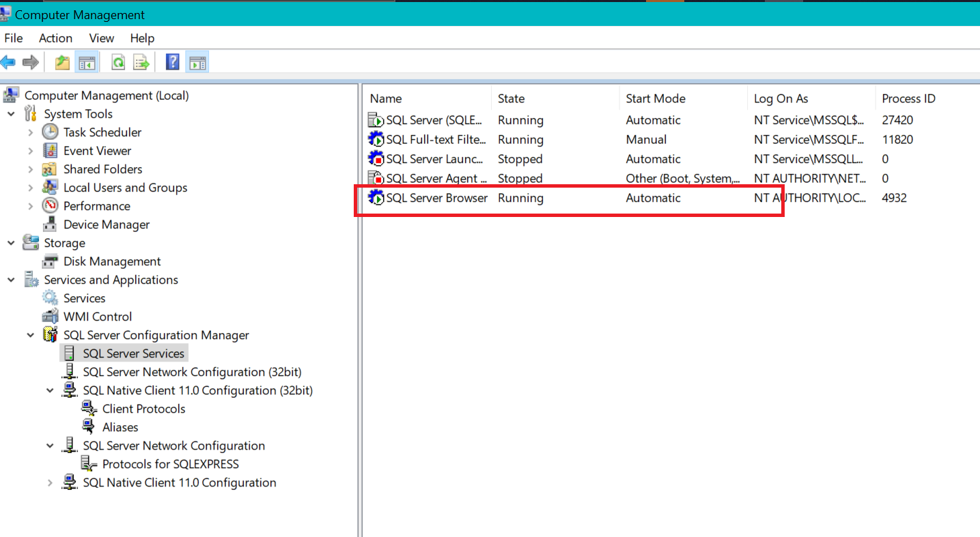The width and height of the screenshot is (980, 537).
Task: Click the Shared Folders icon
Action: (50, 169)
